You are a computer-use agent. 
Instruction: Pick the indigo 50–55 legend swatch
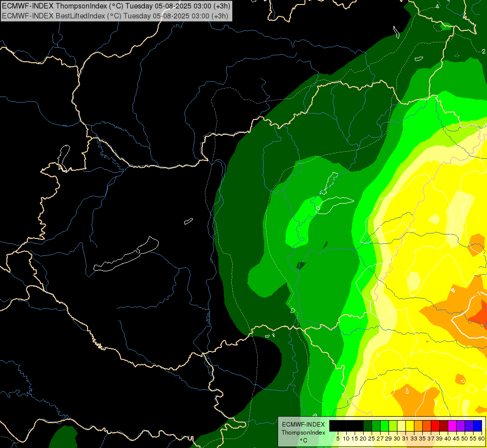click(x=469, y=426)
